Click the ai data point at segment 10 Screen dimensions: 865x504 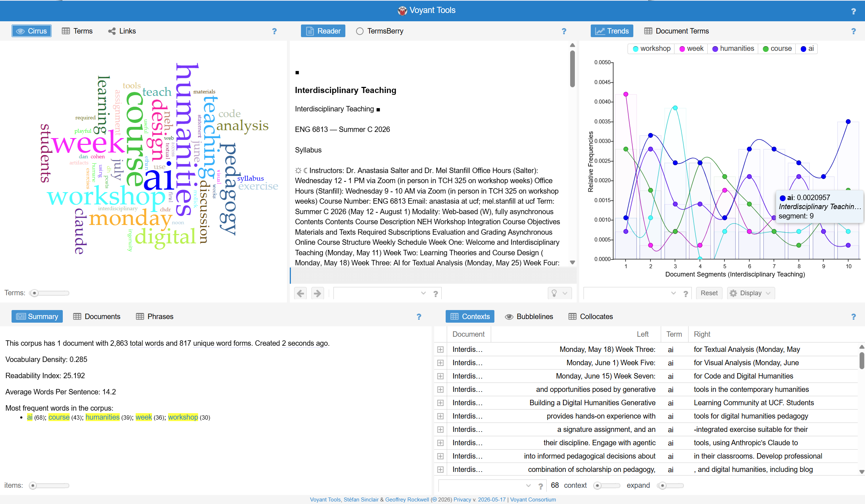[x=848, y=122]
